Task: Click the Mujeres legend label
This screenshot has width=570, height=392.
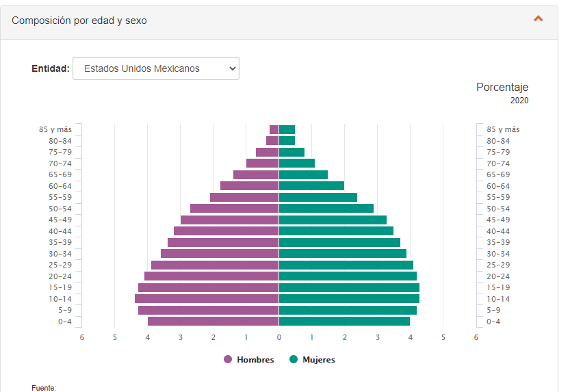Action: [319, 360]
